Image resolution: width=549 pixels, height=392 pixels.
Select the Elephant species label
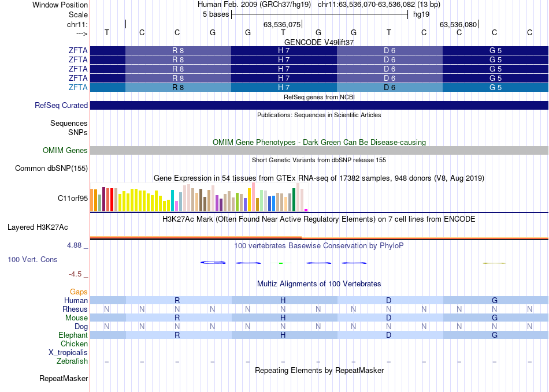click(73, 335)
